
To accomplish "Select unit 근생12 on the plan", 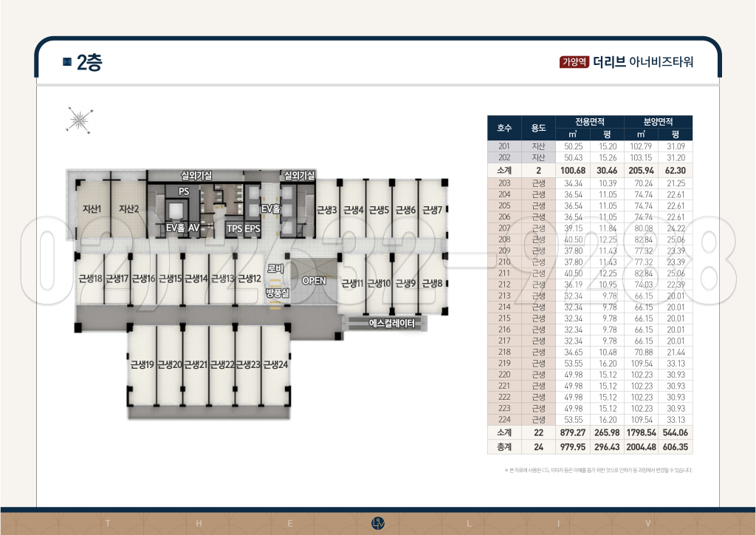I will click(x=250, y=279).
